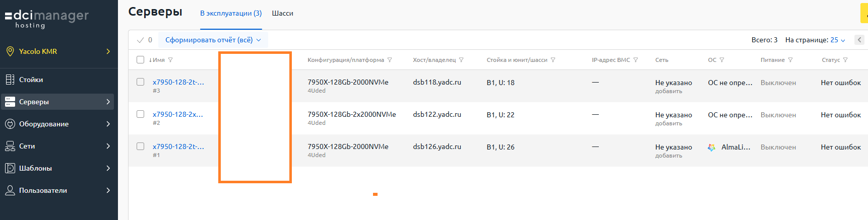Image resolution: width=868 pixels, height=220 pixels.
Task: Click Выключен power status for dsb122.yadc.ru
Action: (x=778, y=115)
